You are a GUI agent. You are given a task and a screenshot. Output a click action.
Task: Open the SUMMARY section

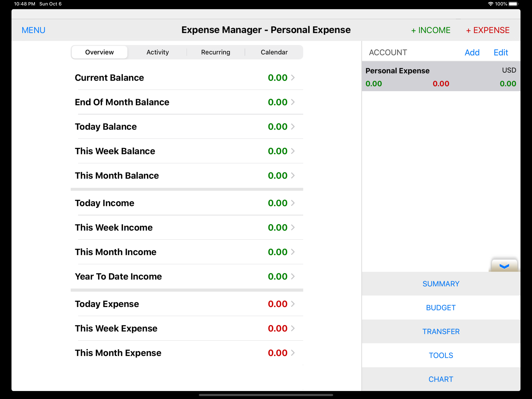(x=441, y=284)
